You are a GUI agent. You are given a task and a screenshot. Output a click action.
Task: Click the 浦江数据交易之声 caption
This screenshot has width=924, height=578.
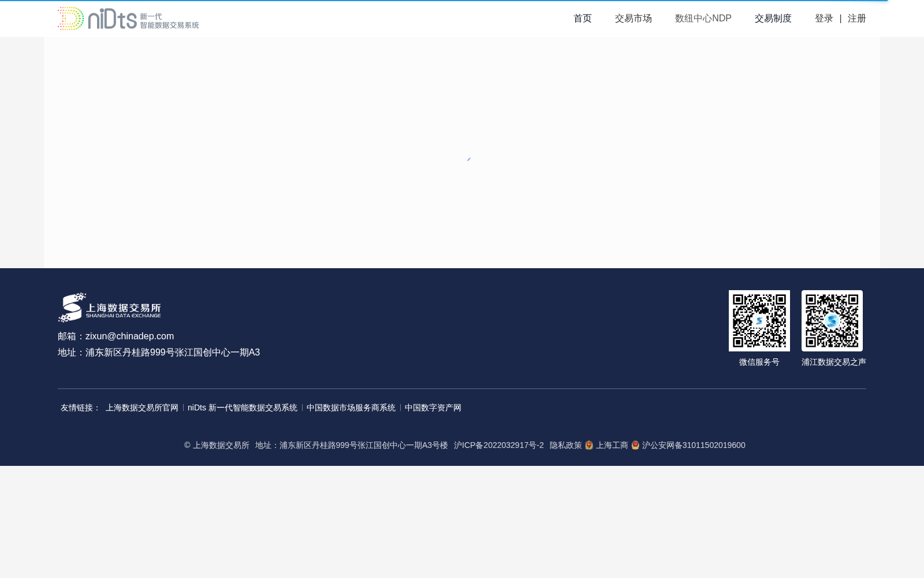point(833,362)
